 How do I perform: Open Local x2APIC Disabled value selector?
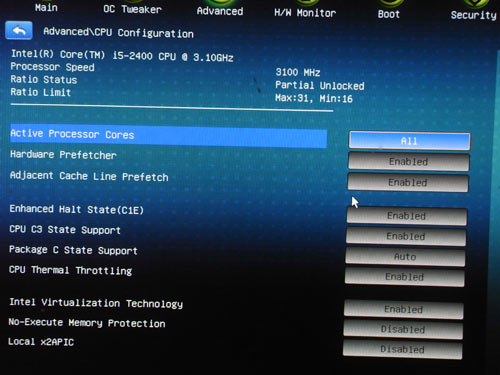(x=402, y=349)
